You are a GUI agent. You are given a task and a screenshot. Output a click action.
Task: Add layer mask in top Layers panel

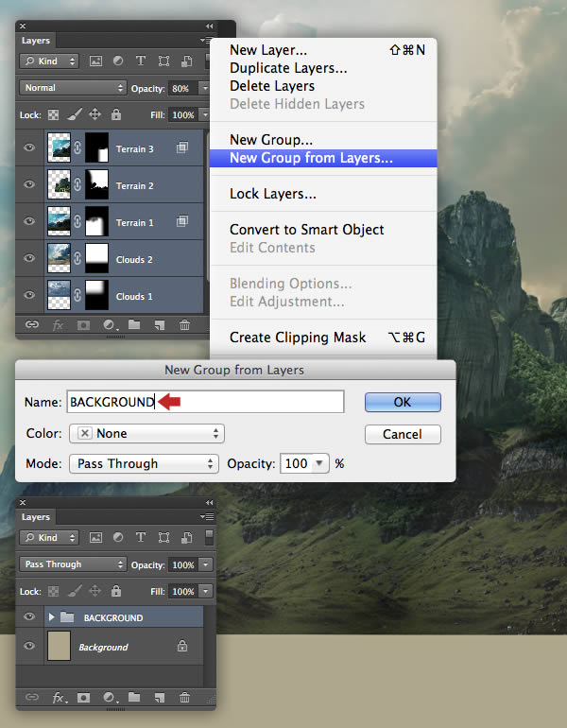(83, 325)
